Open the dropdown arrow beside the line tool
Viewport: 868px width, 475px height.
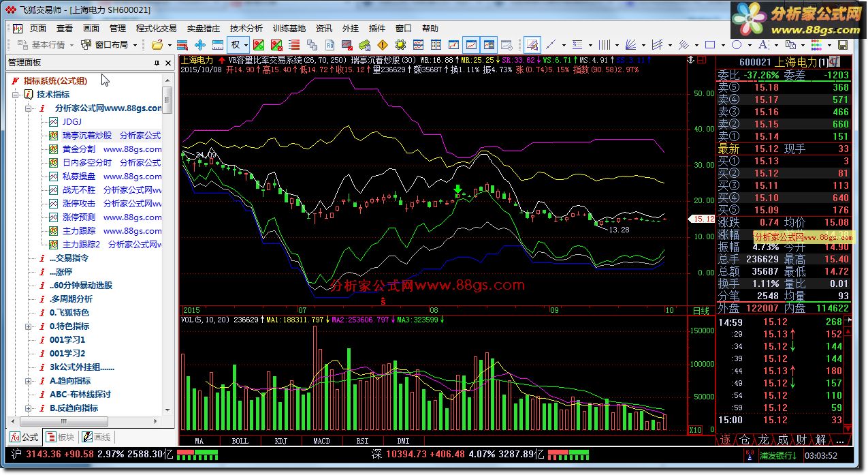point(564,45)
